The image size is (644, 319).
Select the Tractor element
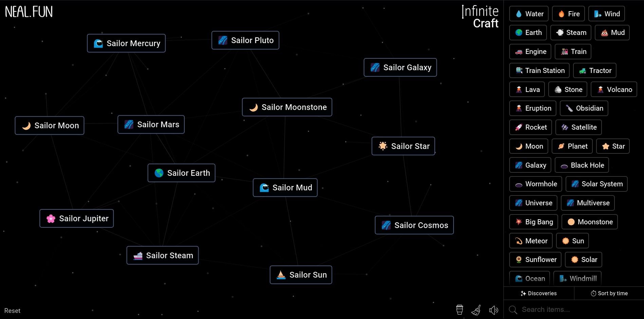[x=595, y=71]
